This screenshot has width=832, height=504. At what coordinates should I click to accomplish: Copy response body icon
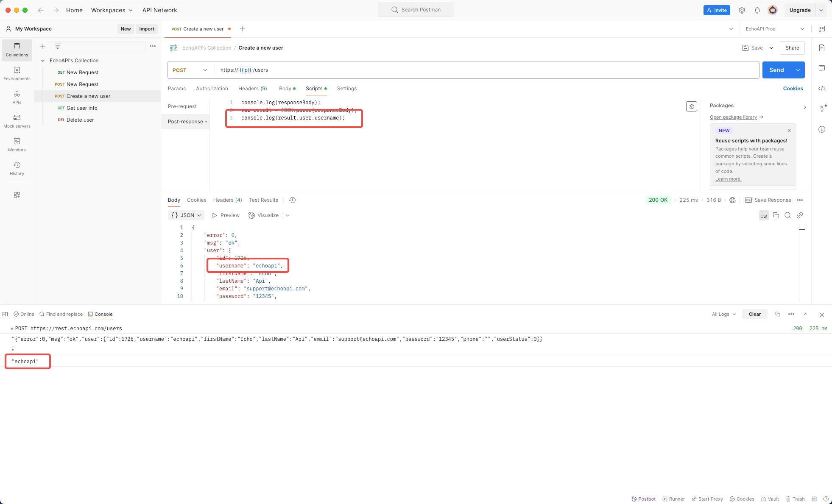[x=776, y=215]
